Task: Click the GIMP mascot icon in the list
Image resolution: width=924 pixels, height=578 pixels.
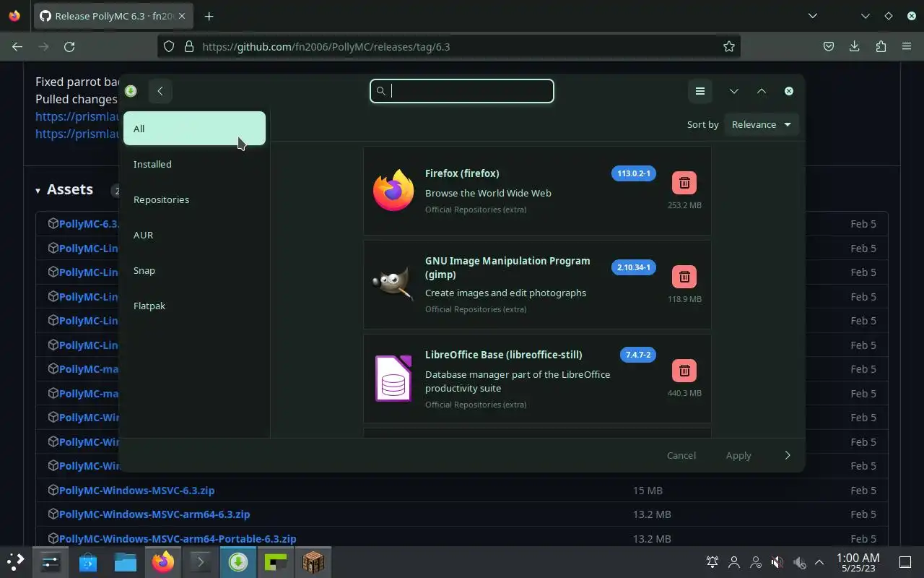Action: 393,282
